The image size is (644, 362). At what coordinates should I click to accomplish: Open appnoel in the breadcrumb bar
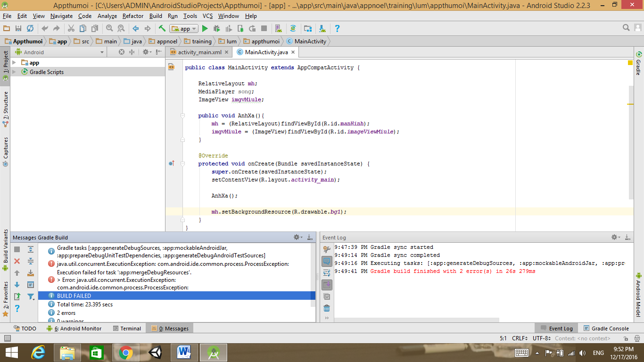[x=164, y=41]
